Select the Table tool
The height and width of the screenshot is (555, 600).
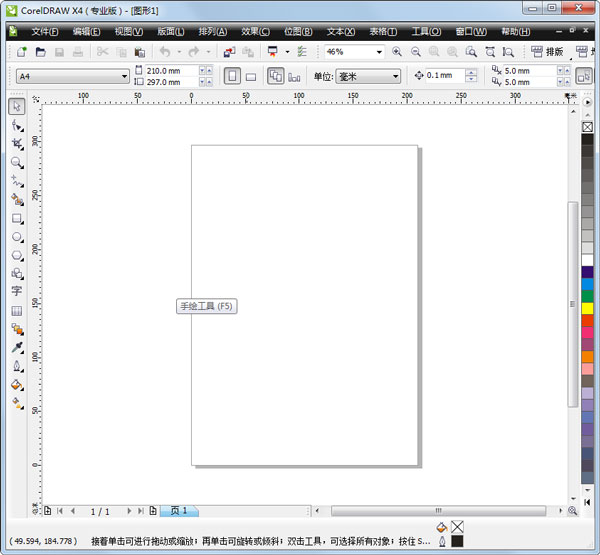[16, 310]
